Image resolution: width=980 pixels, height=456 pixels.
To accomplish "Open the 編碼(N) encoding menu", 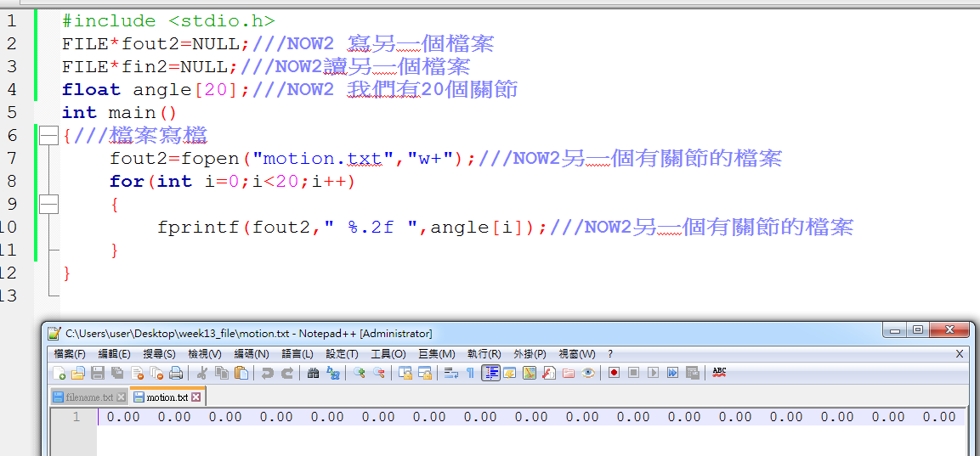I will [x=252, y=354].
